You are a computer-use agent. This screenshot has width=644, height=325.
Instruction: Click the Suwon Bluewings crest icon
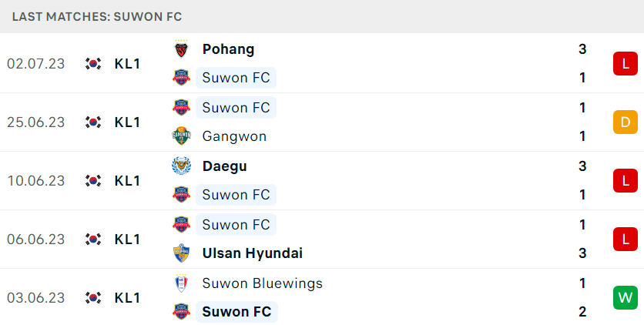[181, 283]
